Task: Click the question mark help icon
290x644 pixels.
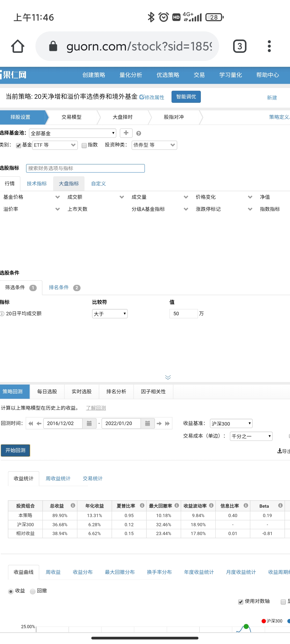Action: pyautogui.click(x=139, y=133)
